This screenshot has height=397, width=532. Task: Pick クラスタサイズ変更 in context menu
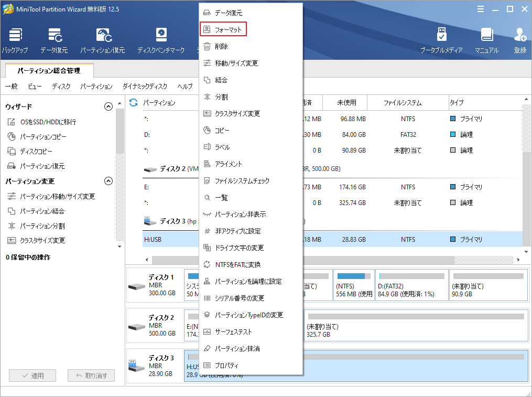(251, 113)
